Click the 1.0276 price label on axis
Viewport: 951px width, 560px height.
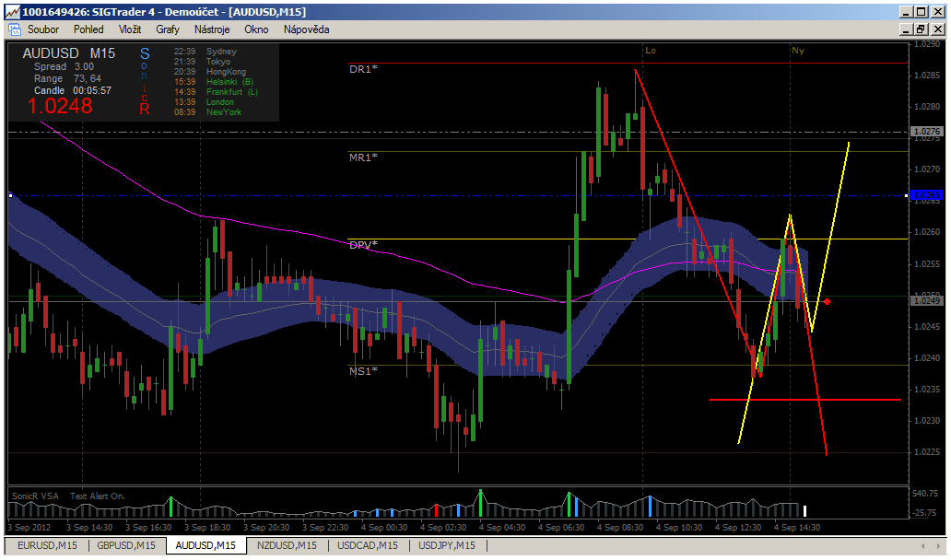pyautogui.click(x=927, y=131)
